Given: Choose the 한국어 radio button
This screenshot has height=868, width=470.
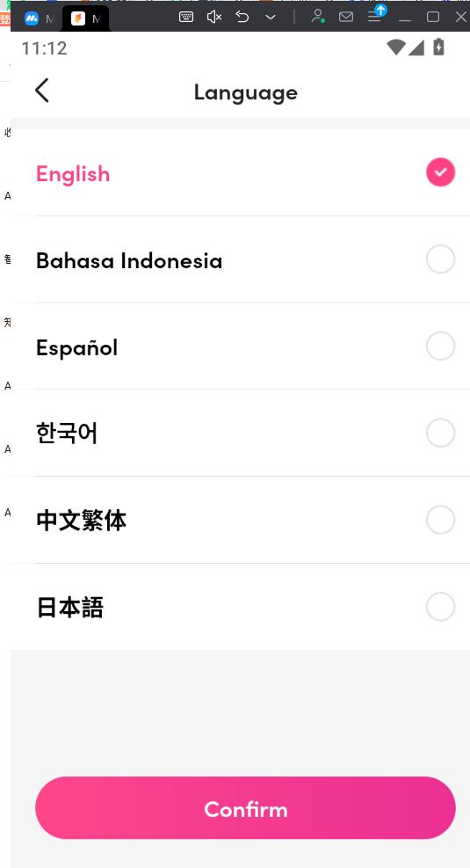Looking at the screenshot, I should 441,433.
